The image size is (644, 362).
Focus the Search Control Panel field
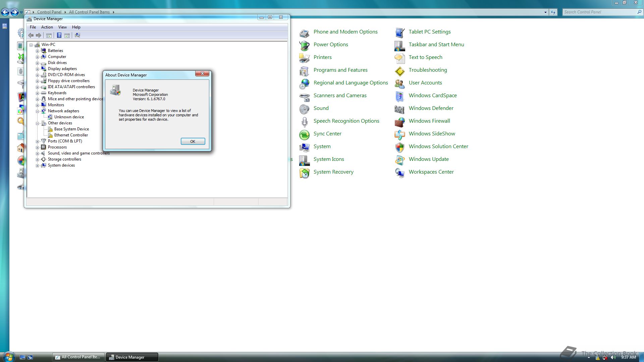pyautogui.click(x=602, y=12)
